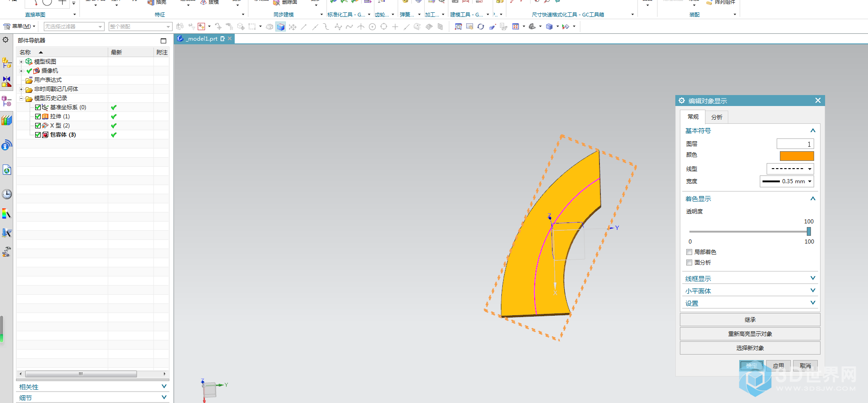
Task: Open the Part Navigator sidebar icon
Action: point(6,101)
